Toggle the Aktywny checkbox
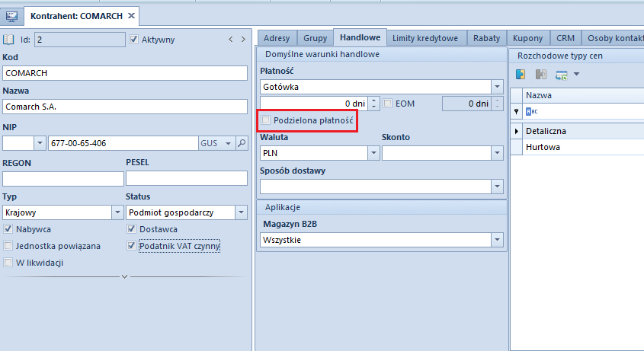The width and height of the screenshot is (644, 351). click(x=133, y=40)
